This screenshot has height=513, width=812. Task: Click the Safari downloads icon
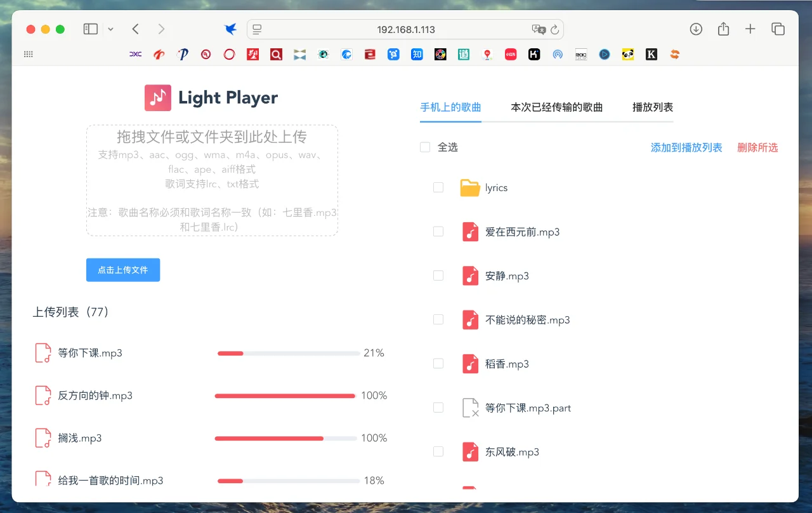[x=696, y=29]
